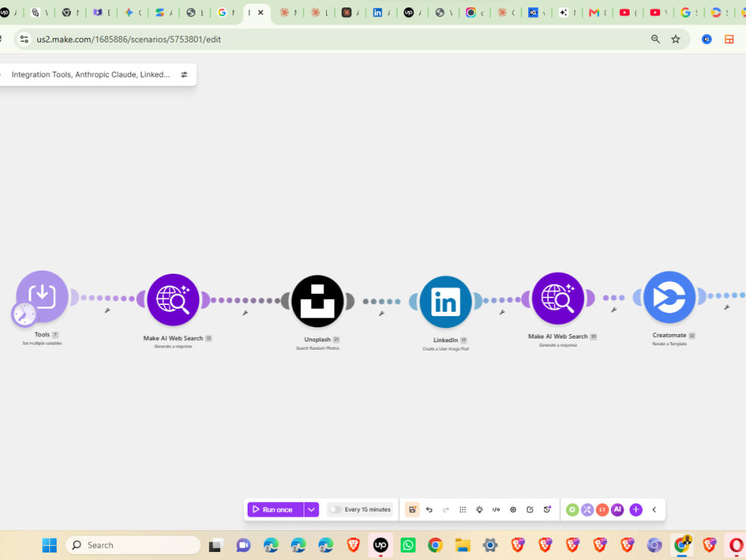Click scenario name 'Integration Tools, Anthropic Claude'
Viewport: 746px width, 560px height.
pos(90,75)
